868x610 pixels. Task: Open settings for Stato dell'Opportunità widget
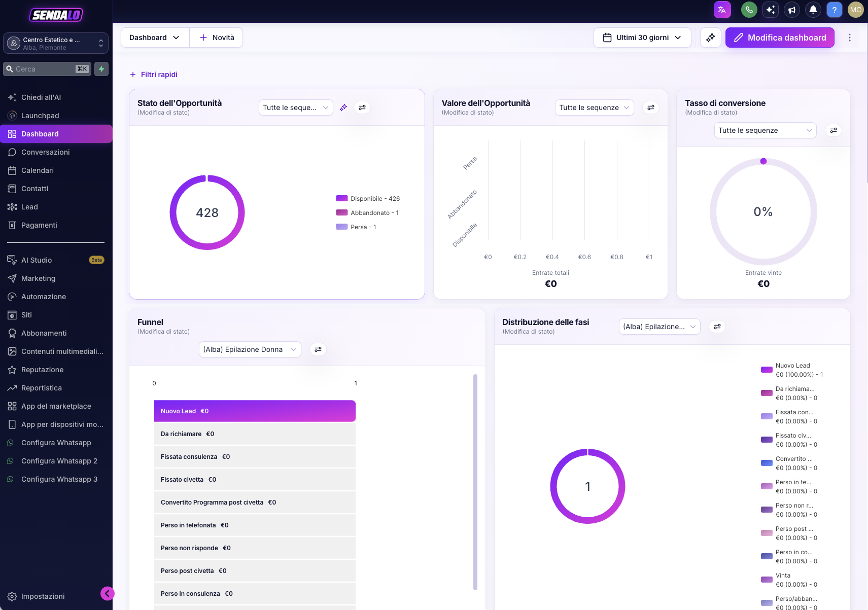coord(362,107)
